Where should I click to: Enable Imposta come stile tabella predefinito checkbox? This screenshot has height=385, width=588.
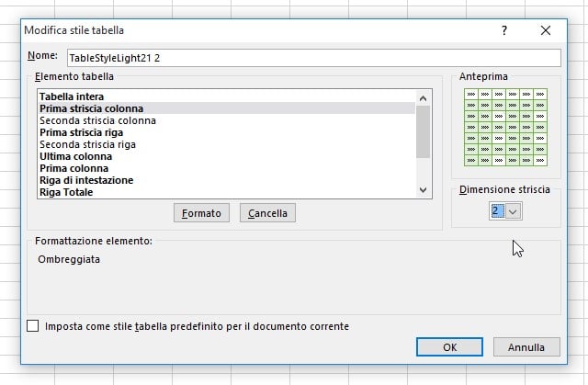[x=33, y=326]
